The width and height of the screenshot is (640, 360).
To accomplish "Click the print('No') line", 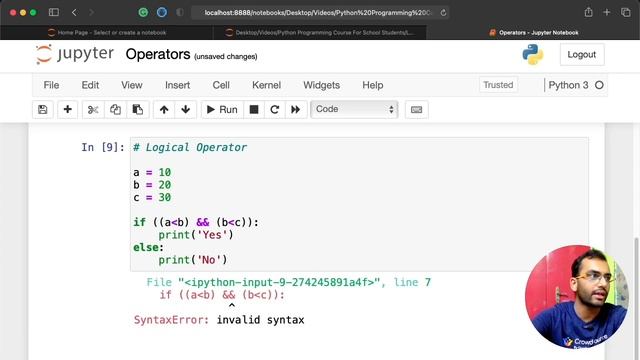I will 193,260.
